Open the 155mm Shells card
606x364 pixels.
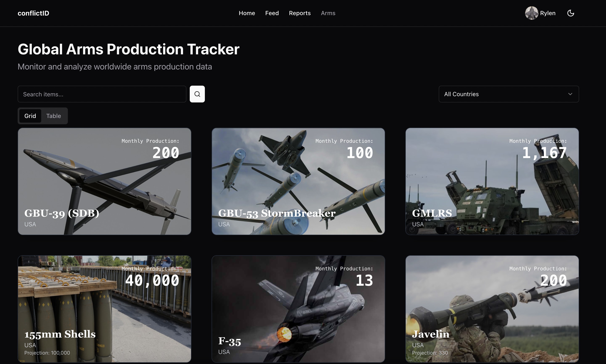[104, 309]
